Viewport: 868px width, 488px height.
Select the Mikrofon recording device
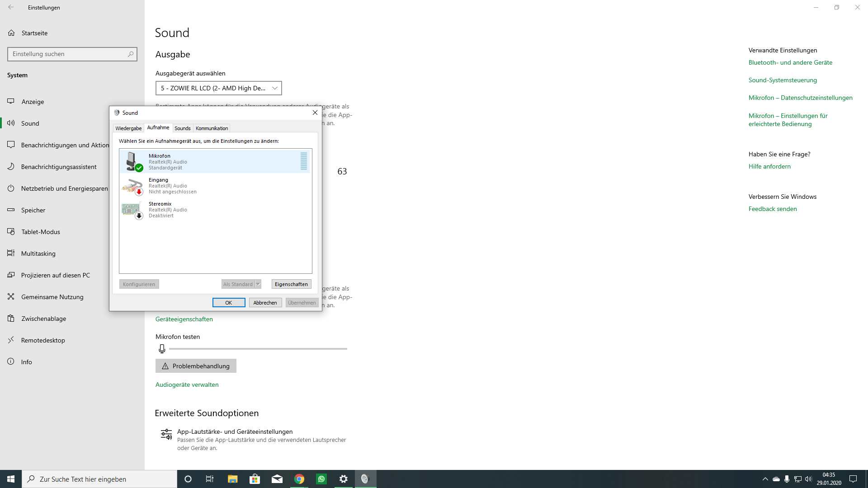click(190, 161)
